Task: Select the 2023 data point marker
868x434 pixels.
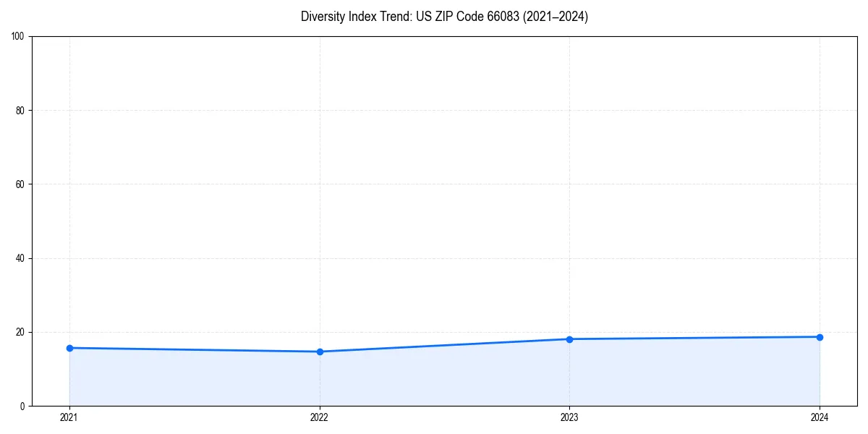Action: (x=570, y=338)
